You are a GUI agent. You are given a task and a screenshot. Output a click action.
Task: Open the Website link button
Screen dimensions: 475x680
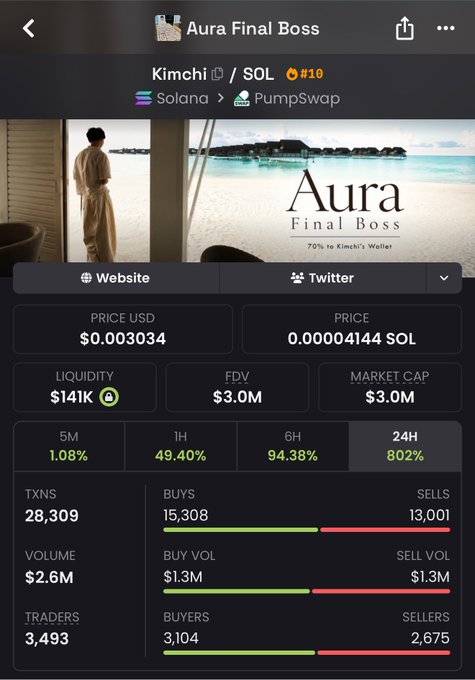click(116, 278)
